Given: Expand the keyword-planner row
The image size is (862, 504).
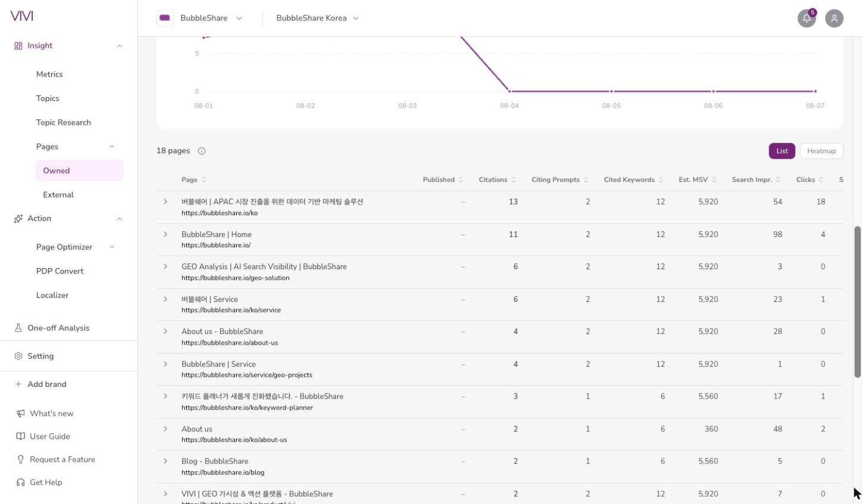Looking at the screenshot, I should (165, 396).
